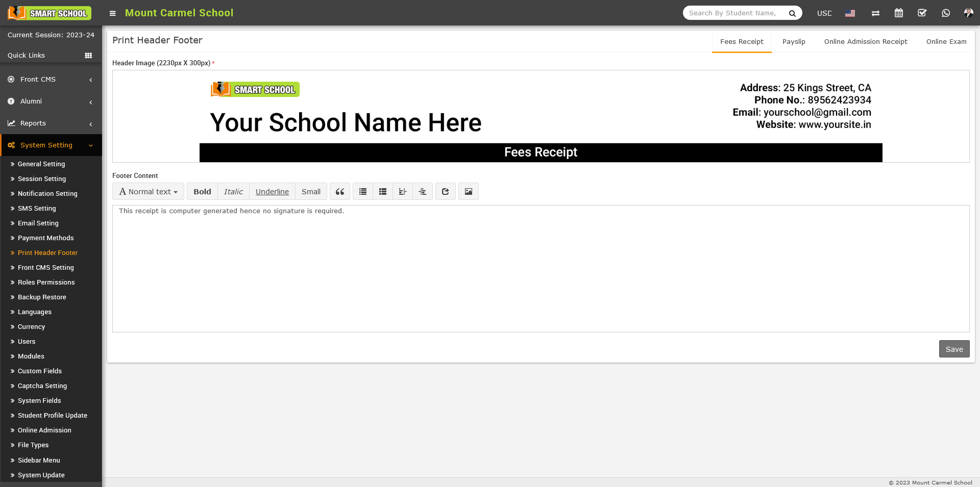Open the task checklist icon in header

[922, 13]
